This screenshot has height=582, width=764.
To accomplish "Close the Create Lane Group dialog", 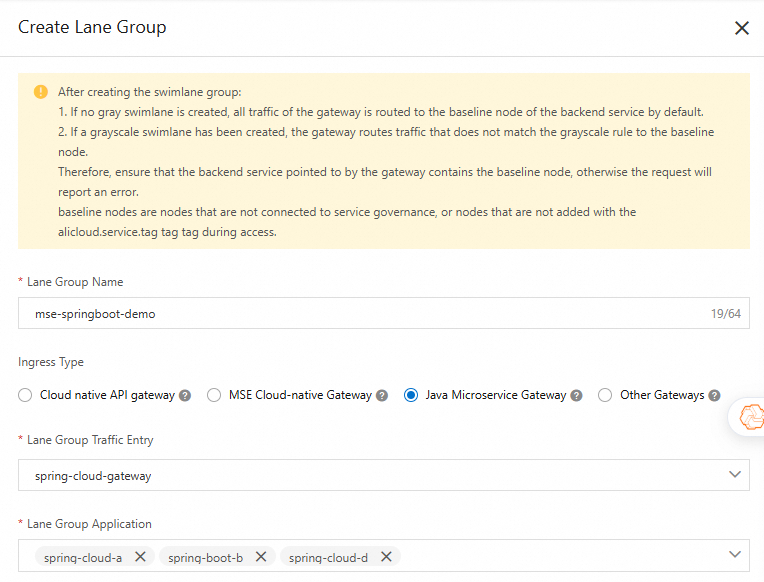I will [742, 28].
